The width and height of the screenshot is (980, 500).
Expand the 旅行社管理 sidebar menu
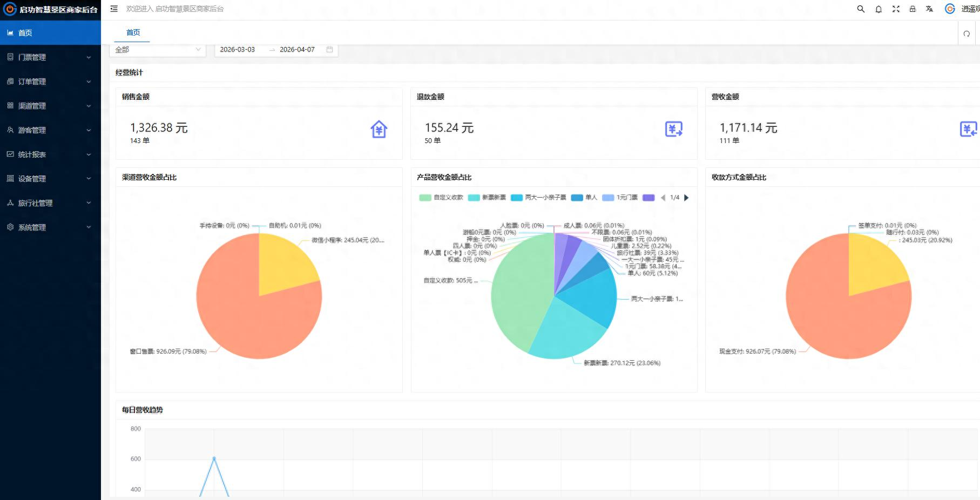click(x=50, y=203)
